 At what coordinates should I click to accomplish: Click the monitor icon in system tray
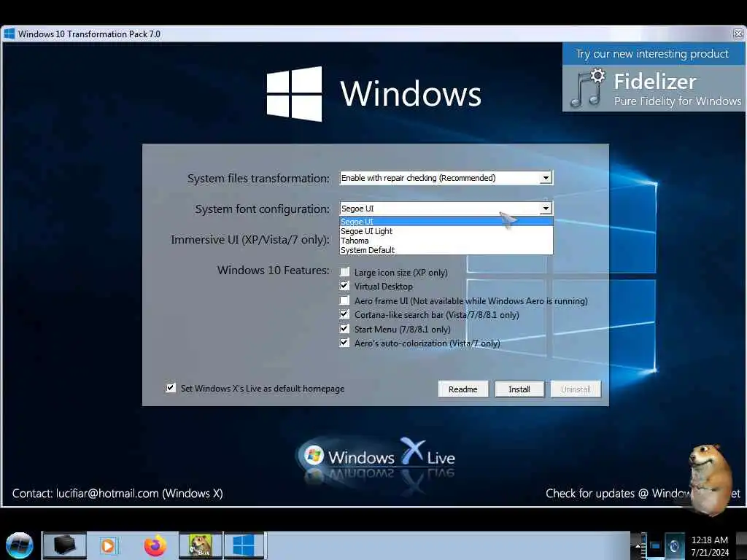pos(654,545)
